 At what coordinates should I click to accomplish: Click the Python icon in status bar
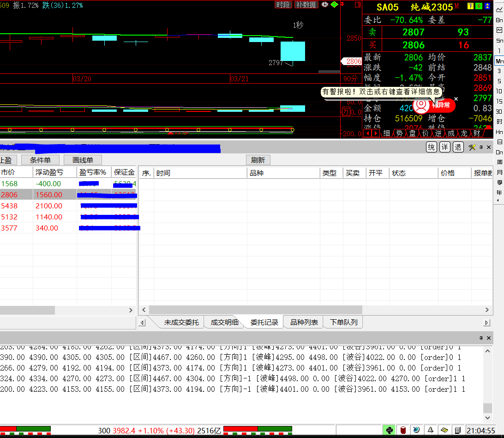click(x=389, y=431)
